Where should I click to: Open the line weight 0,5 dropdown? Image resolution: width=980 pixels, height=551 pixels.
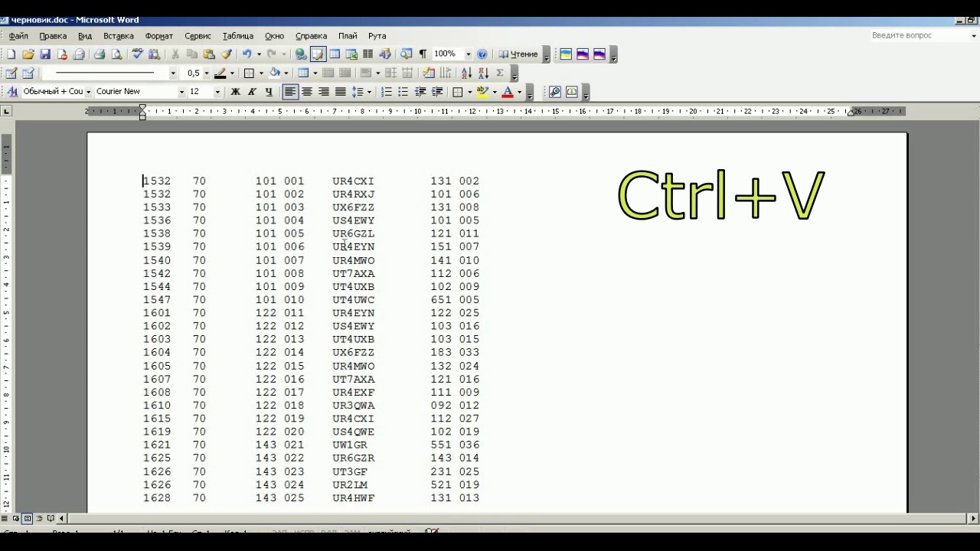coord(207,73)
